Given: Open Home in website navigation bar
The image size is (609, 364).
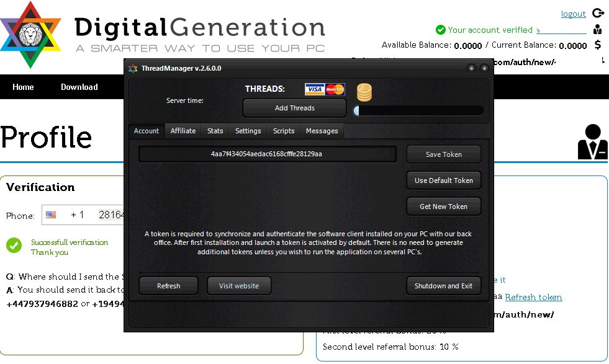Looking at the screenshot, I should click(23, 87).
